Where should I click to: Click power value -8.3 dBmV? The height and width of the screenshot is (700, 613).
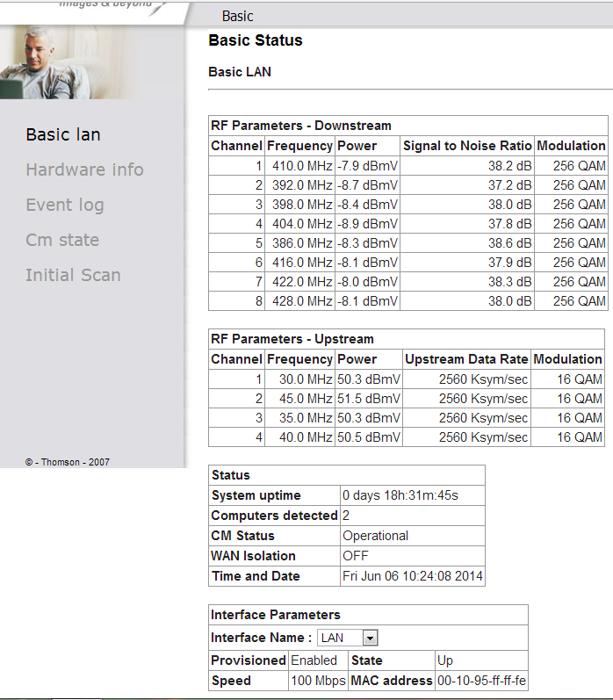367,243
